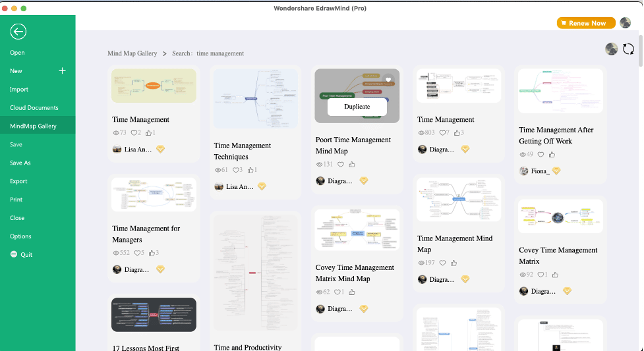This screenshot has width=644, height=351.
Task: Click the heart overlay on Poort Time Management thumbnail
Action: [388, 80]
